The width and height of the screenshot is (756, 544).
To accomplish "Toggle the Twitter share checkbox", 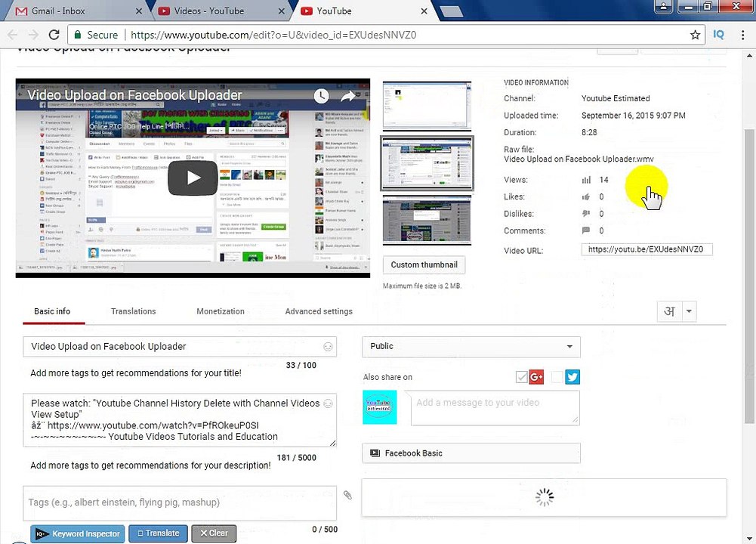I will tap(557, 377).
